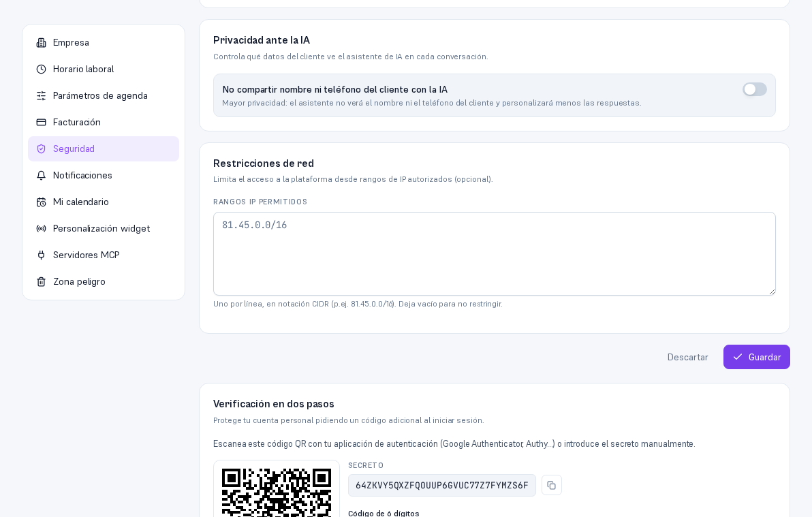812x517 pixels.
Task: Toggle No compartir nombre ni teléfono switch
Action: tap(755, 90)
